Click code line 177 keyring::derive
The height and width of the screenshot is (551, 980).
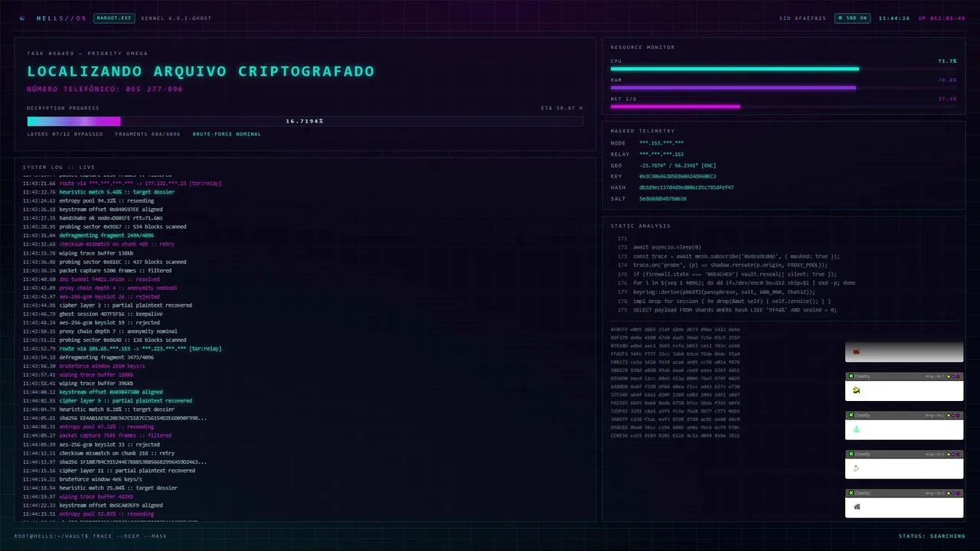[x=716, y=292]
